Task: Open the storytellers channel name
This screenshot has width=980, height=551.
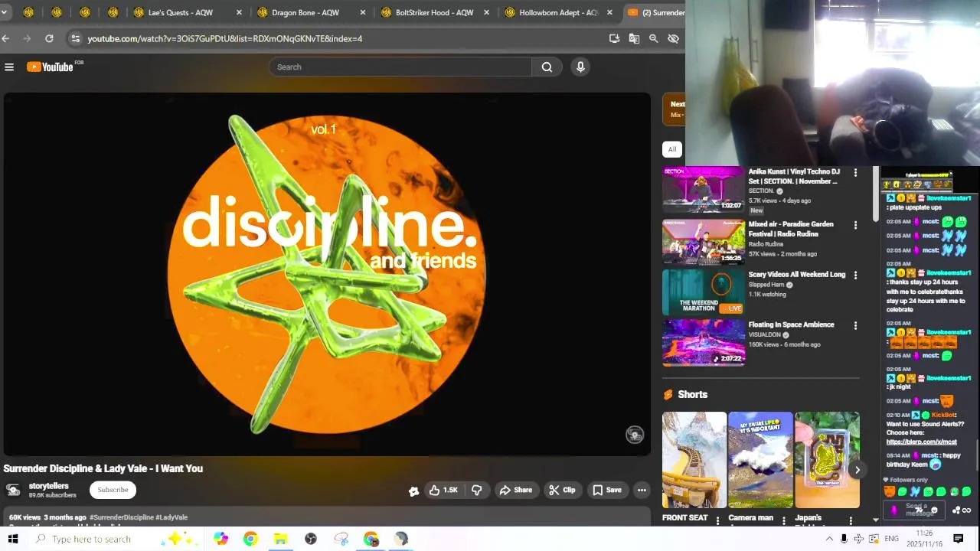Action: [49, 486]
